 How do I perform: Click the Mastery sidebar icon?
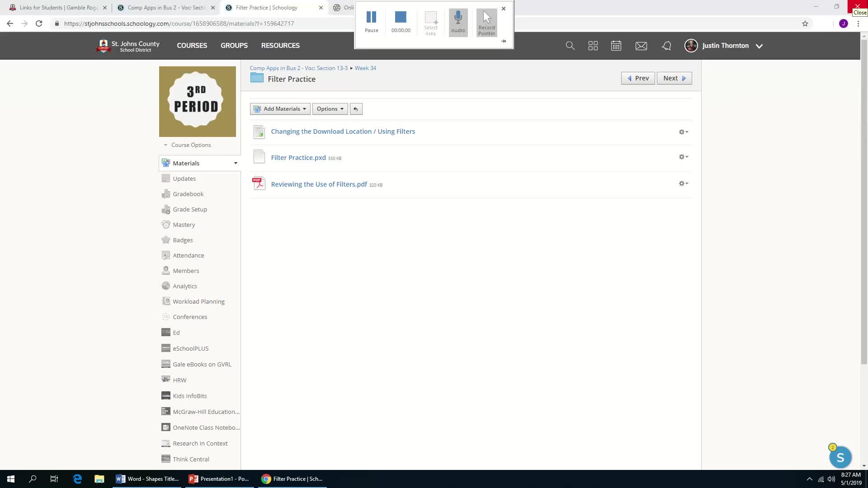pyautogui.click(x=166, y=224)
